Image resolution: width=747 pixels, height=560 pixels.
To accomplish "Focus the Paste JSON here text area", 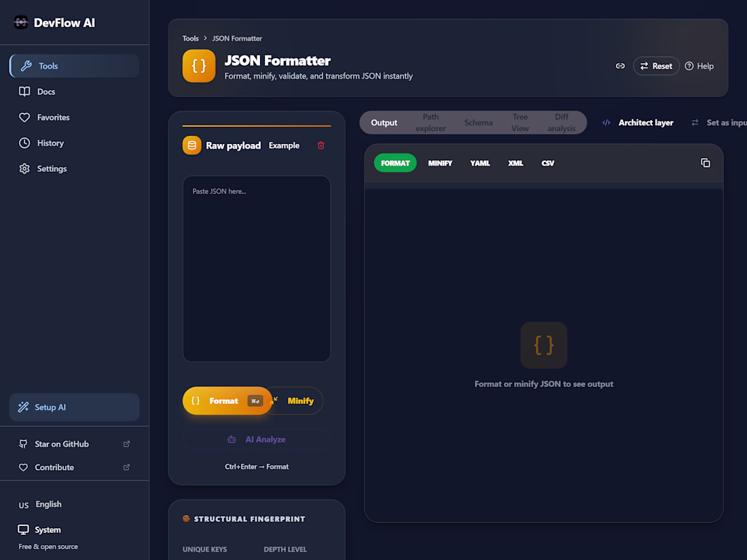I will tap(256, 269).
